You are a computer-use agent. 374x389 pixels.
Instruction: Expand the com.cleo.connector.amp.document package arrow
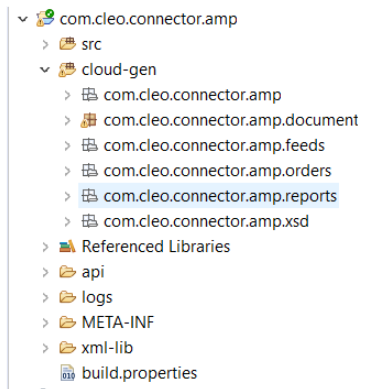(x=68, y=120)
